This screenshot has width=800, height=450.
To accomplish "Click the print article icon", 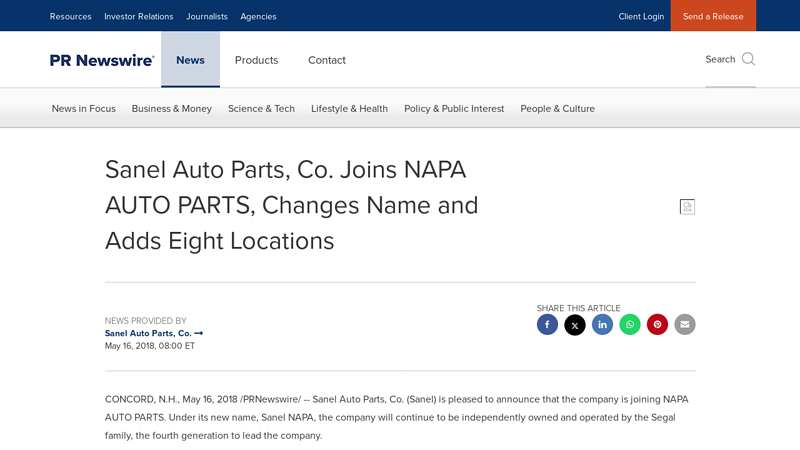I will (687, 207).
